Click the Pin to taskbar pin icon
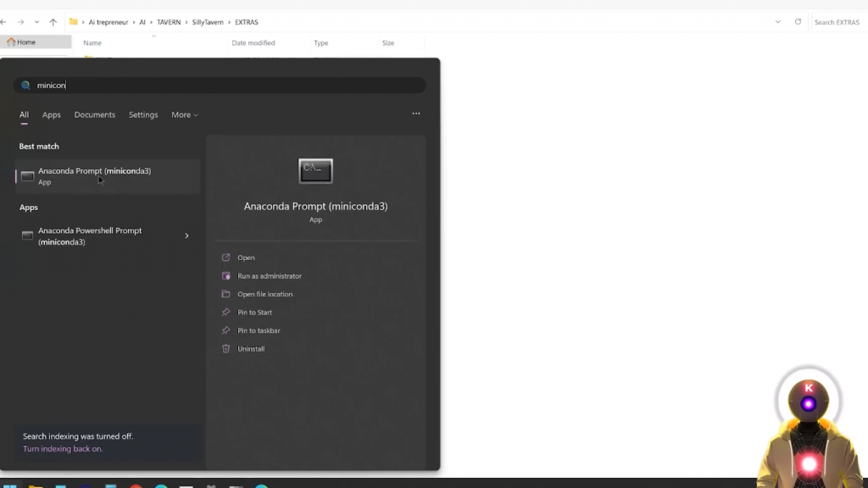This screenshot has height=488, width=868. pyautogui.click(x=225, y=330)
